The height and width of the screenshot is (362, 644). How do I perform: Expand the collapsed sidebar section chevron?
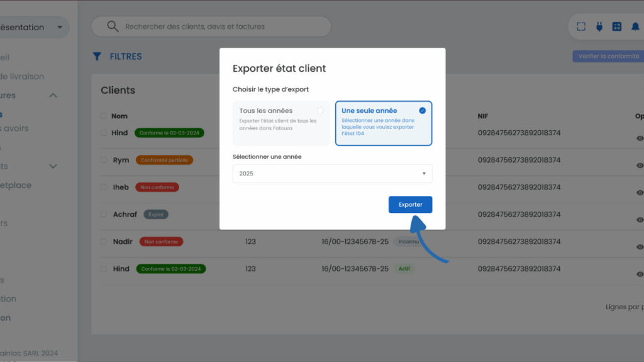[53, 167]
